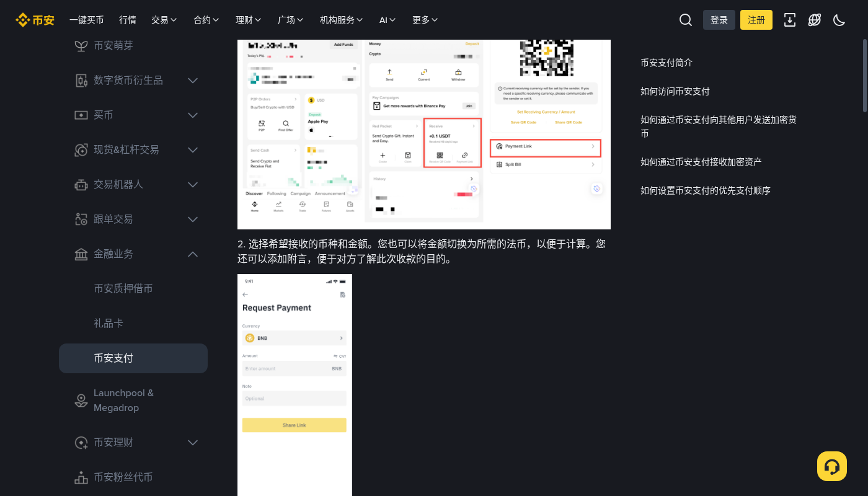Click the Binance logo in header
The height and width of the screenshot is (496, 868).
(x=35, y=20)
